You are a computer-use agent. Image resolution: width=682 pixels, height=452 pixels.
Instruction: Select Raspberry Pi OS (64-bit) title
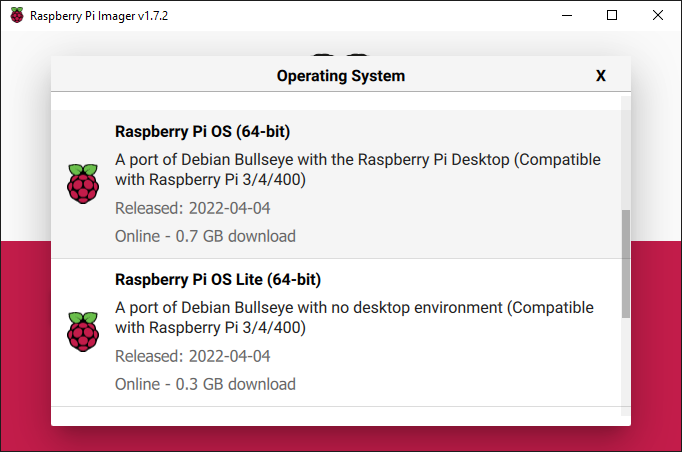[202, 131]
